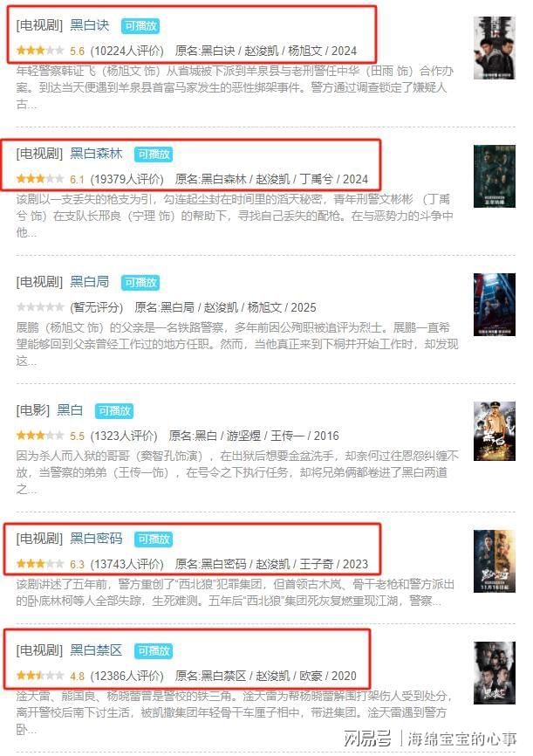
Task: Open the 黑白 2016 movie poster
Action: (494, 431)
